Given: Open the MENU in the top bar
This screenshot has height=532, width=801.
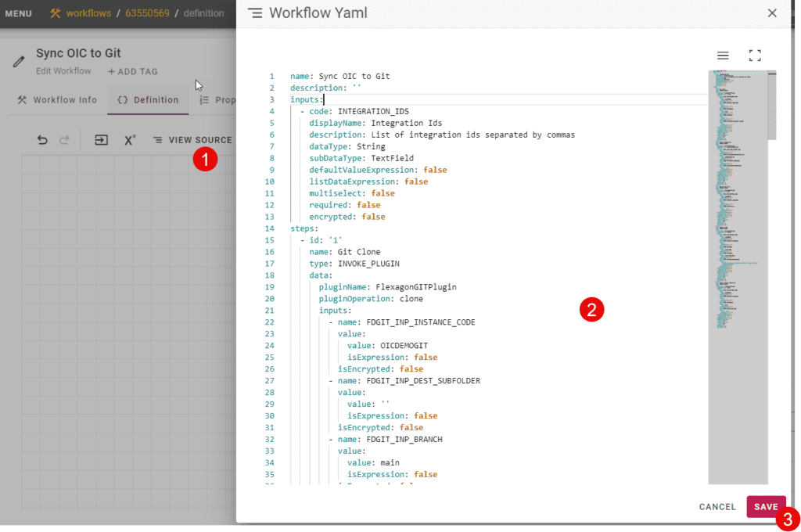Looking at the screenshot, I should tap(19, 13).
